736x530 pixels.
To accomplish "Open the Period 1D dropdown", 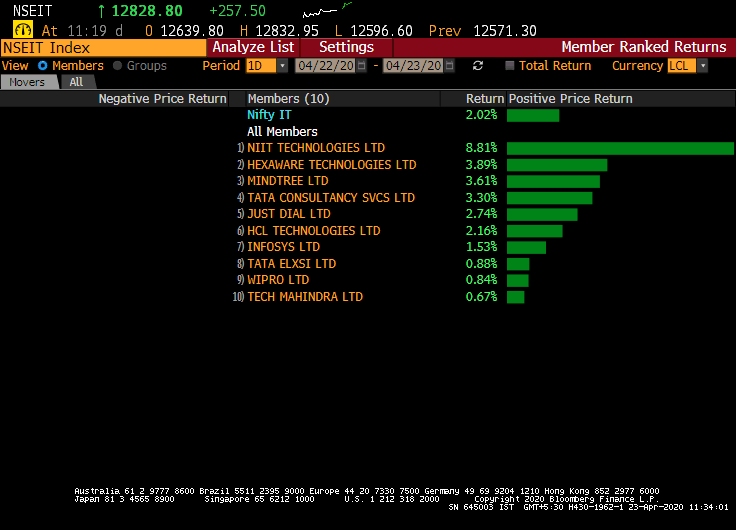I will (x=282, y=66).
